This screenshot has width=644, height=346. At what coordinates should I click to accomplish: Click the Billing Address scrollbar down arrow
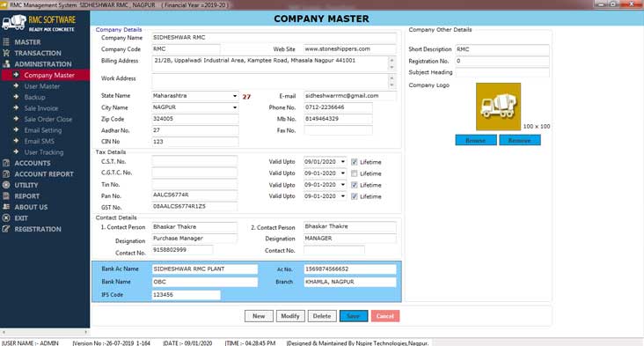coord(392,67)
